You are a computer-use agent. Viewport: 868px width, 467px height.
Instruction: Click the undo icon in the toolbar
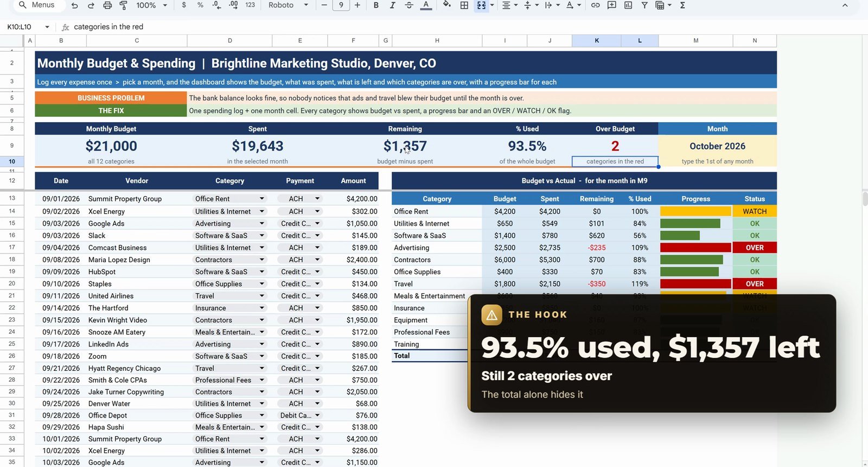[x=75, y=5]
